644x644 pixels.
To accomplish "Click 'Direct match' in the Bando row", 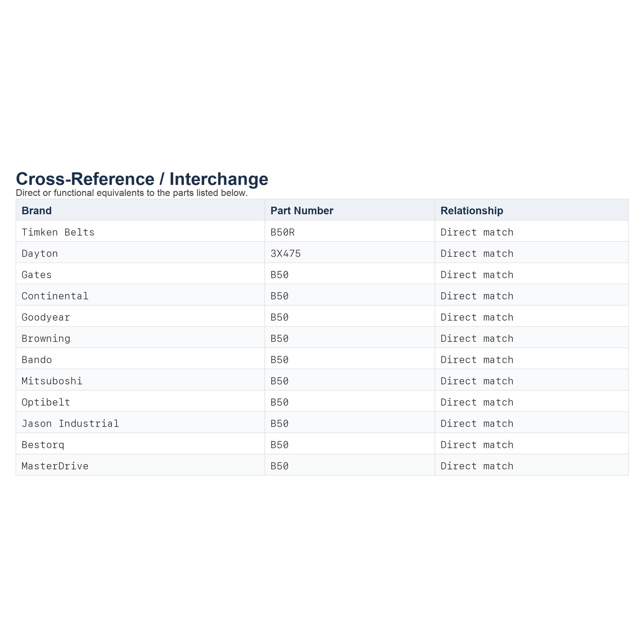I will [477, 360].
